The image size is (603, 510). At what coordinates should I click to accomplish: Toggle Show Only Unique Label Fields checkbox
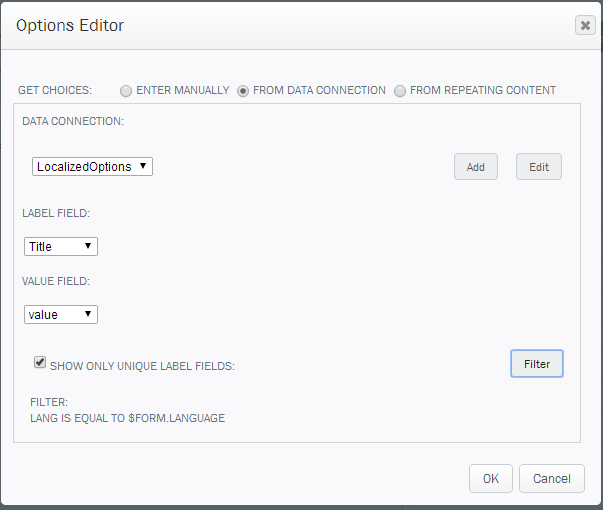coord(40,364)
